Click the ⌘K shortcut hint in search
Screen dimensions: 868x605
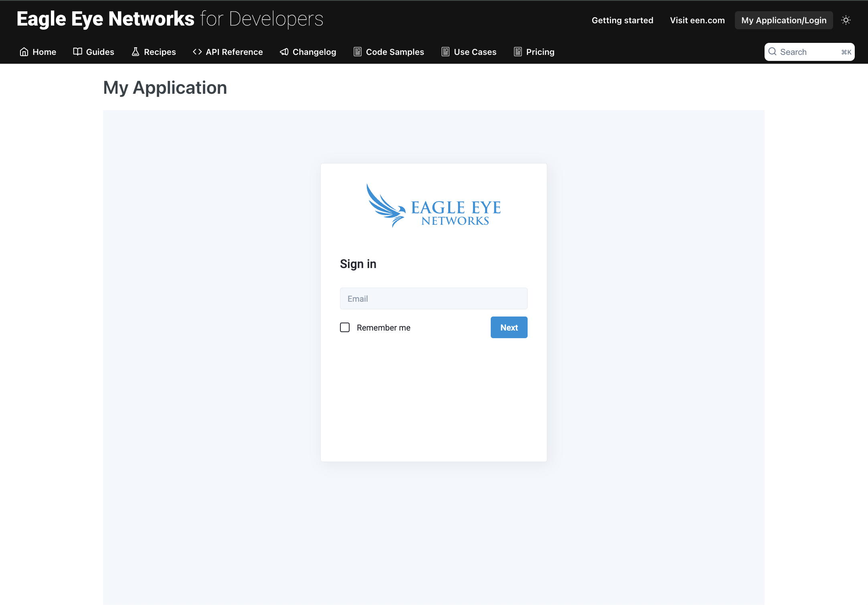tap(846, 52)
